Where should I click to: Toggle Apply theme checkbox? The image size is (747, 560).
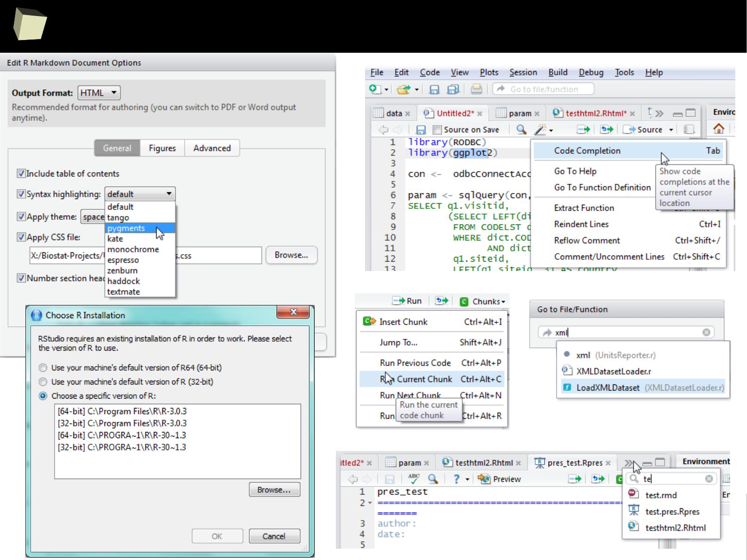tap(21, 216)
